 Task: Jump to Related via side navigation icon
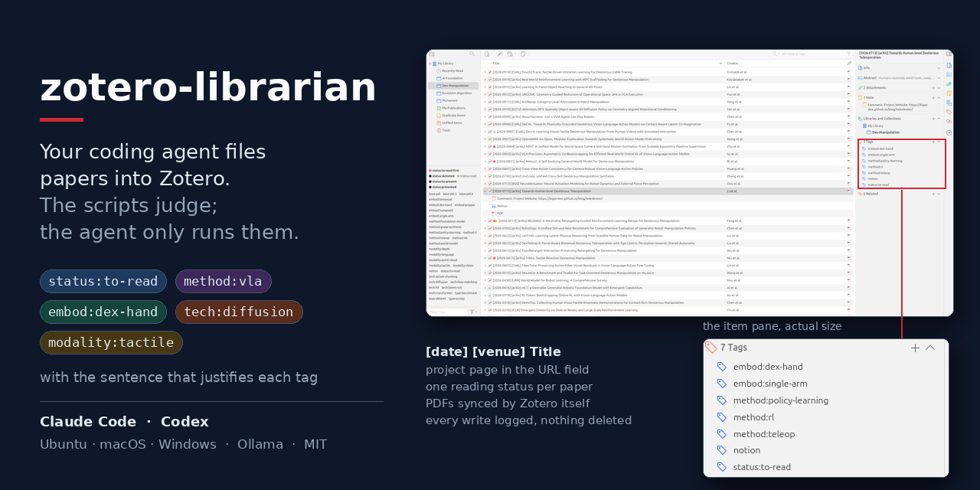(949, 121)
